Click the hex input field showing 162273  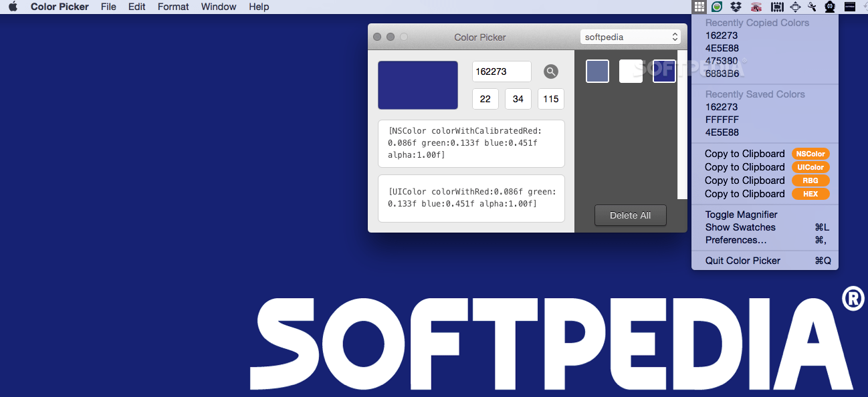coord(502,71)
